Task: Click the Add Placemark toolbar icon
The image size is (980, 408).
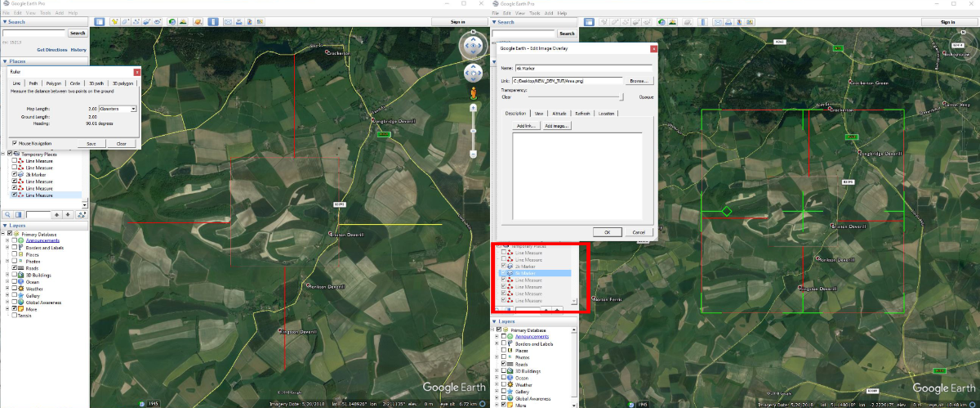Action: (115, 21)
